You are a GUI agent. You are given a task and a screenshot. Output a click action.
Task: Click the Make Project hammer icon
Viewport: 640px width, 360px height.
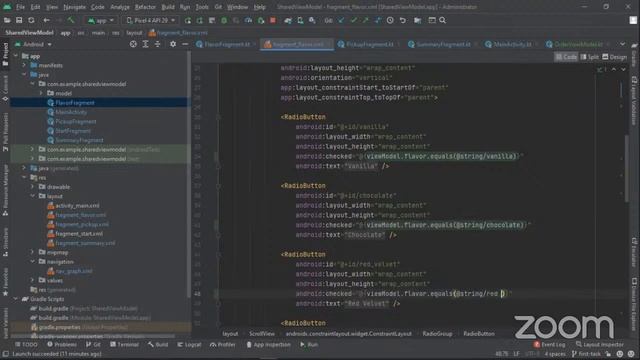tap(71, 20)
